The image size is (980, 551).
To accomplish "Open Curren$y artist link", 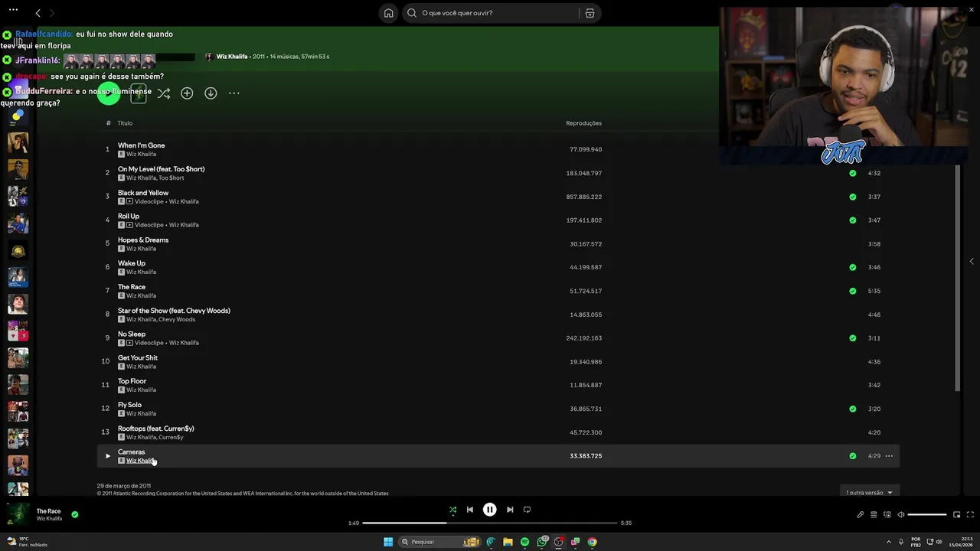I will tap(171, 438).
